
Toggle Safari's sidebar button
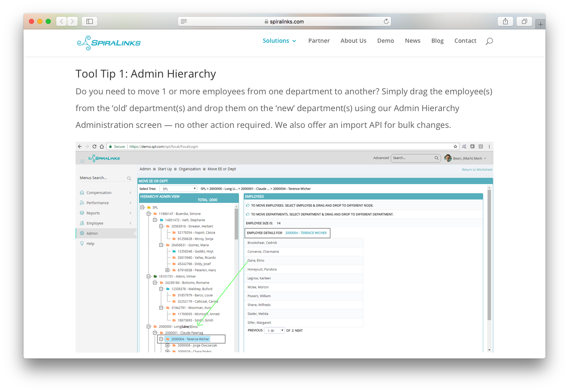89,21
